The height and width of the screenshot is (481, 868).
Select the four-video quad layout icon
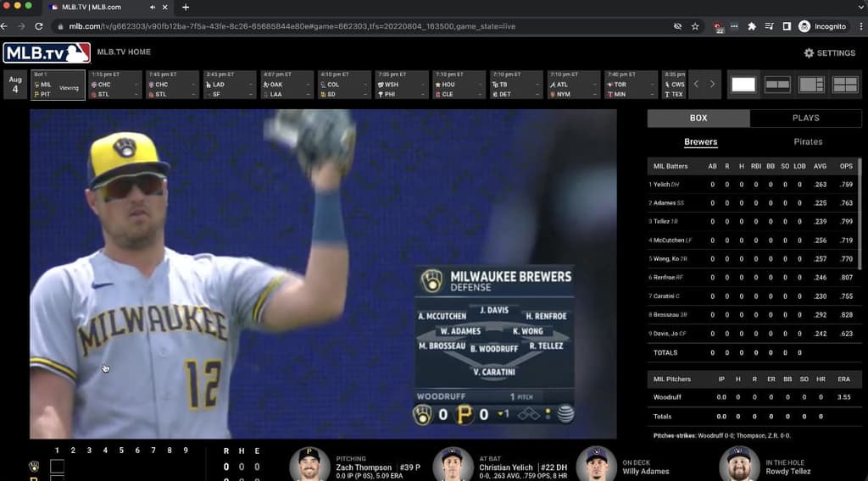pyautogui.click(x=845, y=85)
